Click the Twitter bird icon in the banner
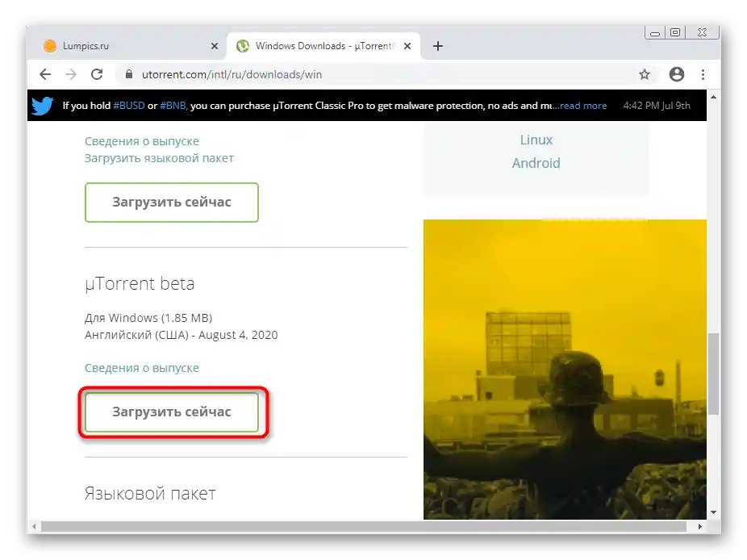 (x=43, y=106)
